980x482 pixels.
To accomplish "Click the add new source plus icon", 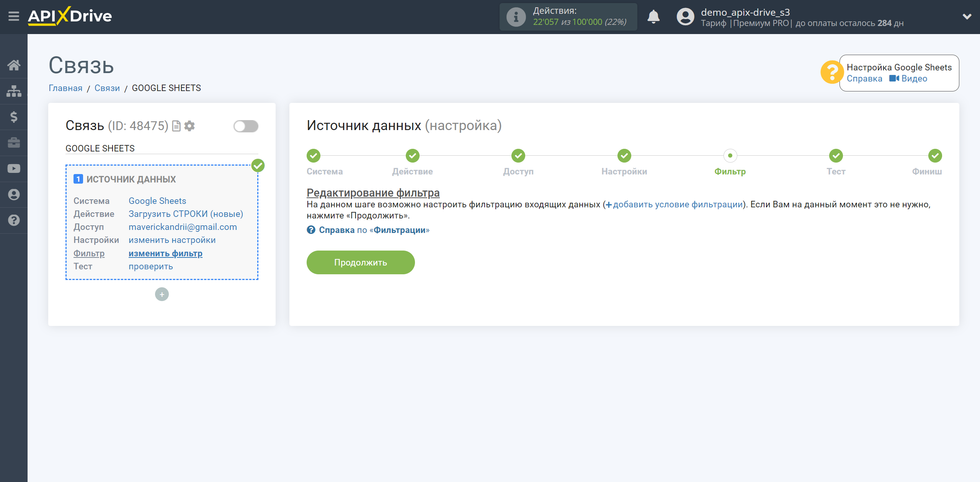I will [x=162, y=294].
